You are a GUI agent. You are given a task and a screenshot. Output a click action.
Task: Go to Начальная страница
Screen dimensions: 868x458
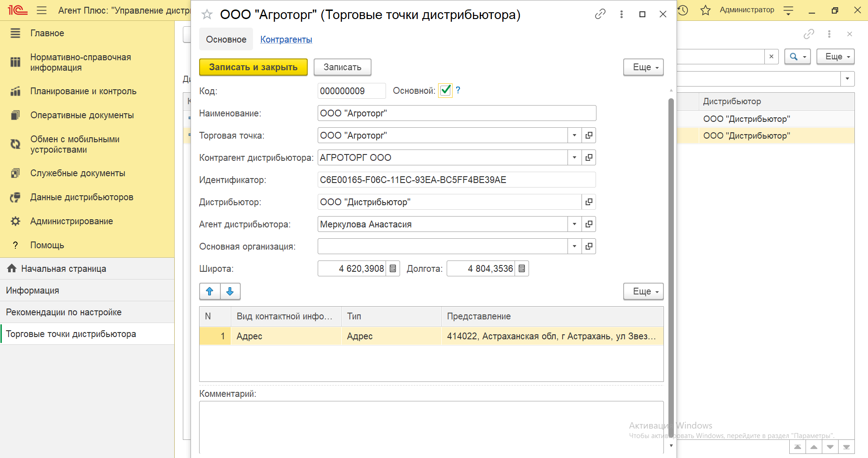tap(87, 269)
